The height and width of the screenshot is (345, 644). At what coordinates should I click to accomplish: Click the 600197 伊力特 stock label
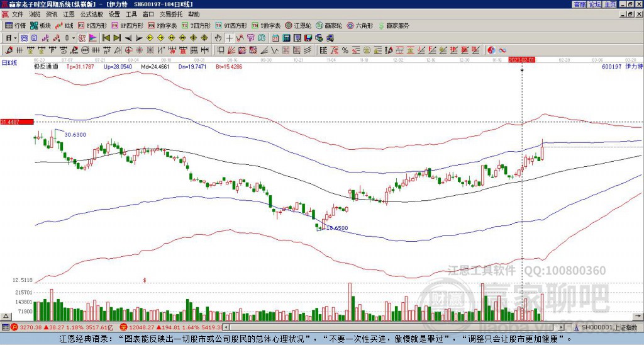(622, 66)
